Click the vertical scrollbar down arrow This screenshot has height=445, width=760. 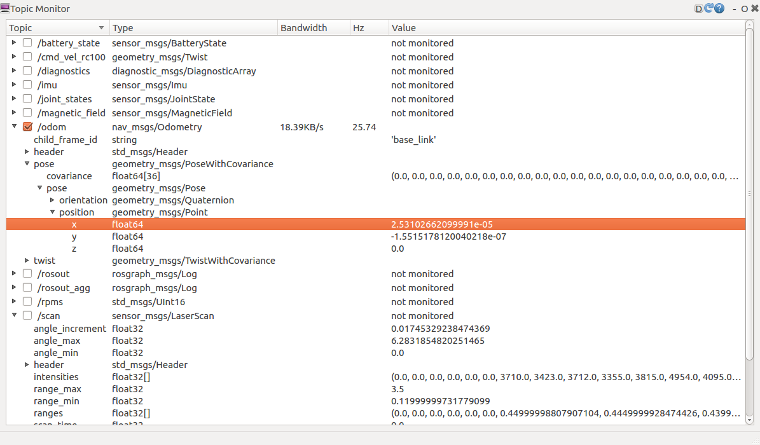(749, 420)
